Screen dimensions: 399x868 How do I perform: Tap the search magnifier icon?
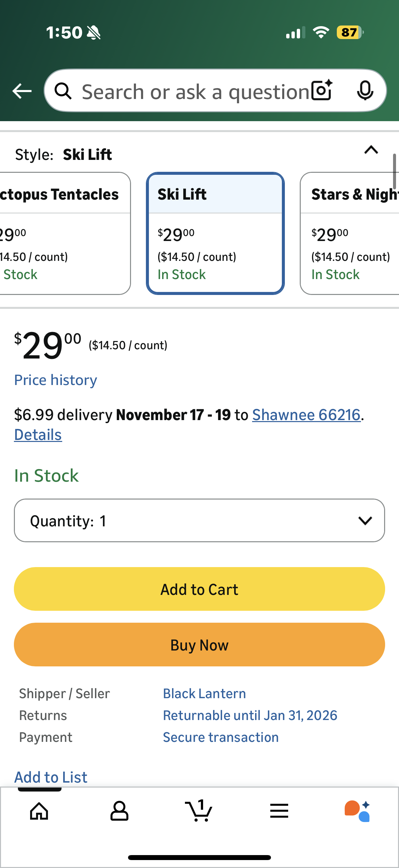click(x=63, y=91)
